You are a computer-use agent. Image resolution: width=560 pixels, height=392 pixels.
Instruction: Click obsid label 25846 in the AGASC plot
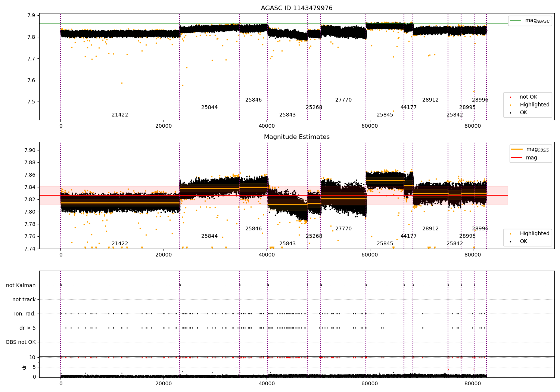click(253, 100)
